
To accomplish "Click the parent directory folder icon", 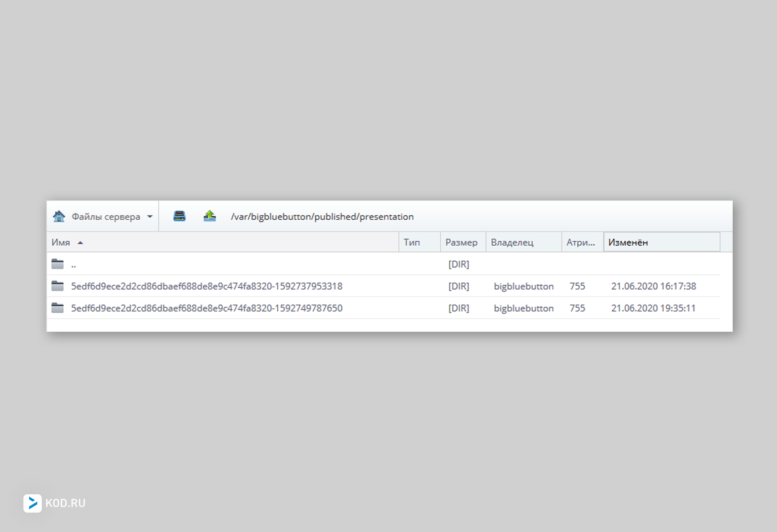I will [58, 264].
